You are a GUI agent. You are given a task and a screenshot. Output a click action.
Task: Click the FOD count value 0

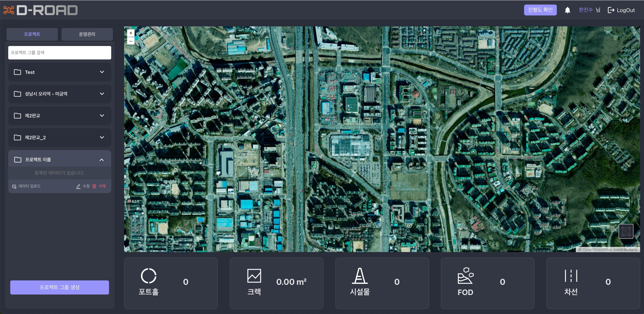point(503,282)
